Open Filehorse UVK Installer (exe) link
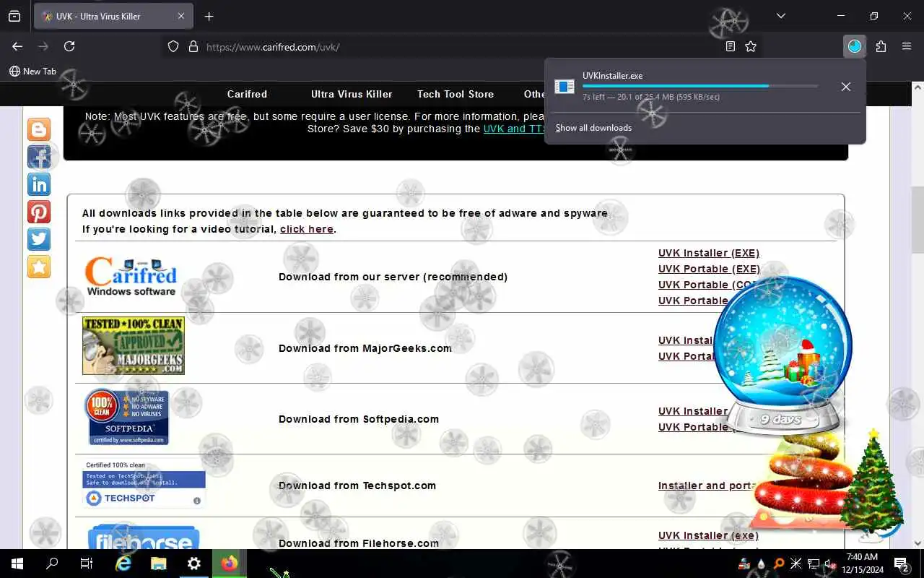This screenshot has width=924, height=578. [x=708, y=535]
